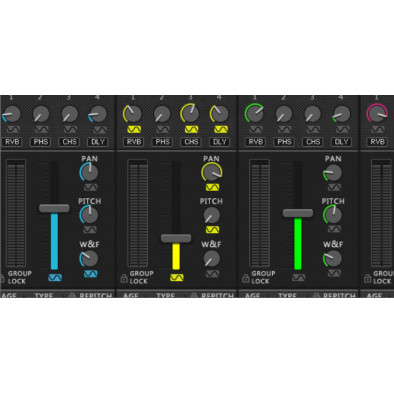Image resolution: width=394 pixels, height=394 pixels.
Task: Click modulation icon under yellow channel PHS send
Action: pos(163,129)
